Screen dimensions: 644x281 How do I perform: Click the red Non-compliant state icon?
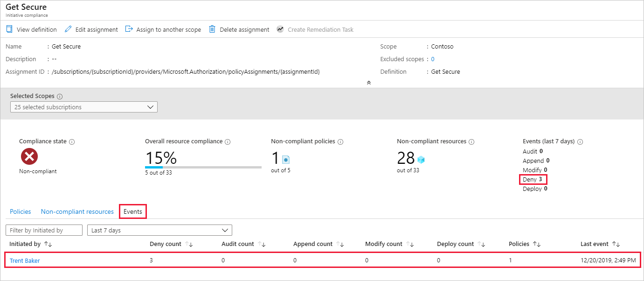click(x=29, y=157)
